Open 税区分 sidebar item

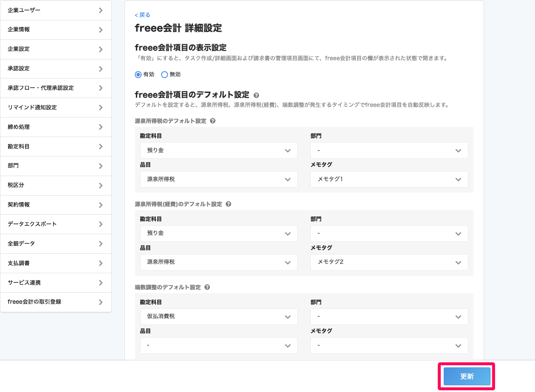point(56,185)
